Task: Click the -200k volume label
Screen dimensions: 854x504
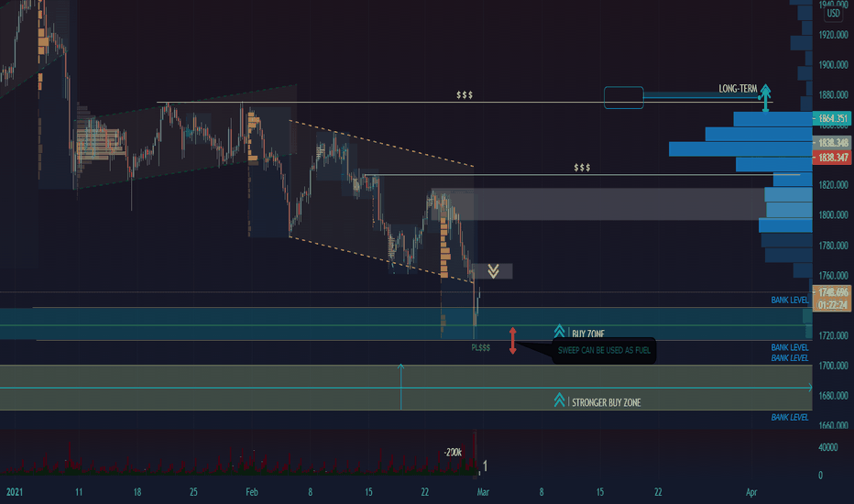Action: [x=453, y=453]
